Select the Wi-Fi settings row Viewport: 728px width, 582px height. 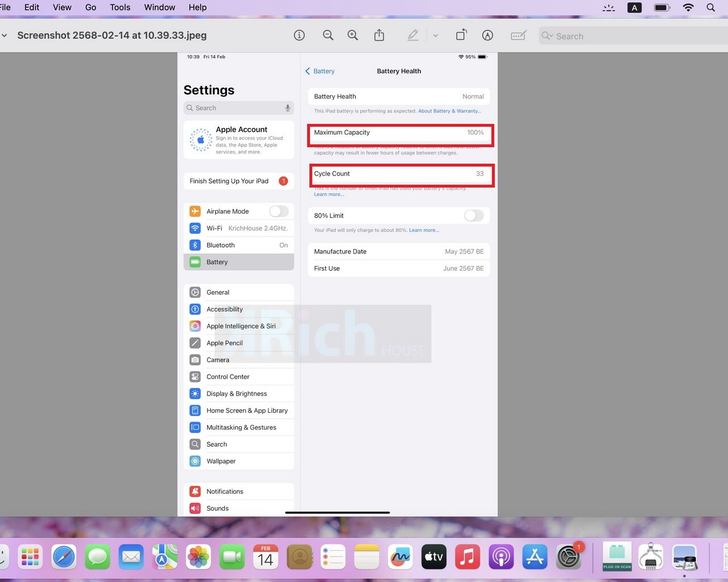click(x=239, y=228)
